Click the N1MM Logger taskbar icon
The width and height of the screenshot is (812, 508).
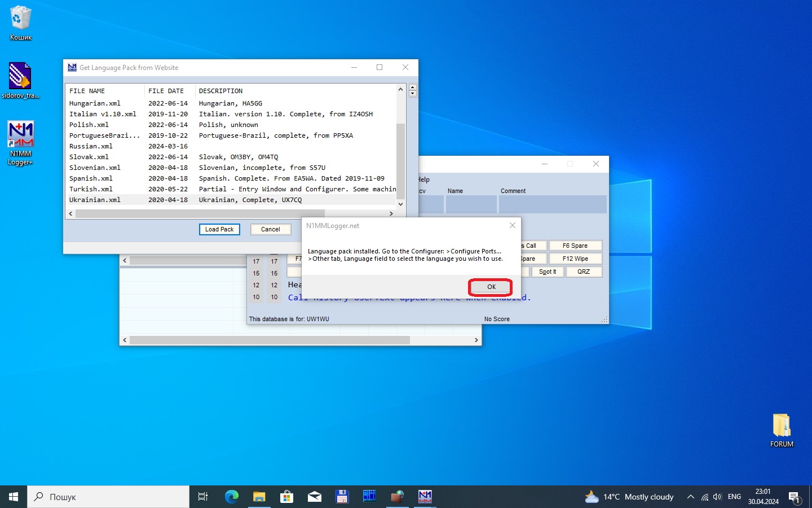tap(425, 497)
